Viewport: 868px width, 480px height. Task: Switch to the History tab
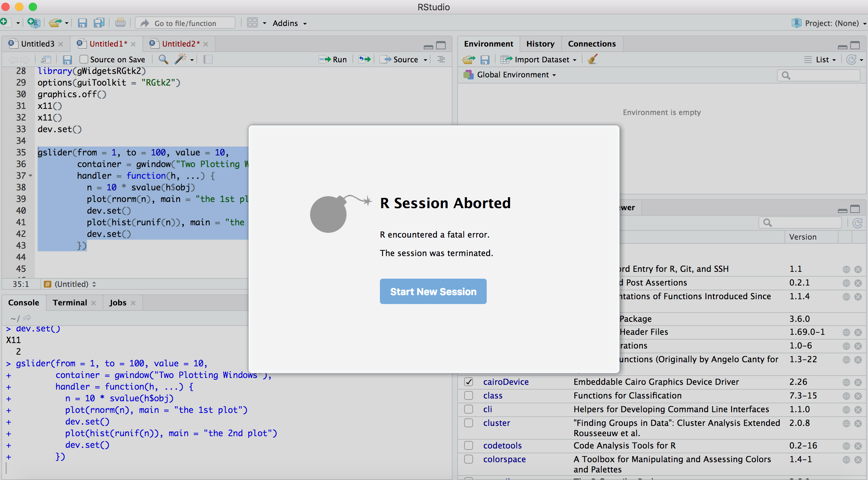pos(540,43)
